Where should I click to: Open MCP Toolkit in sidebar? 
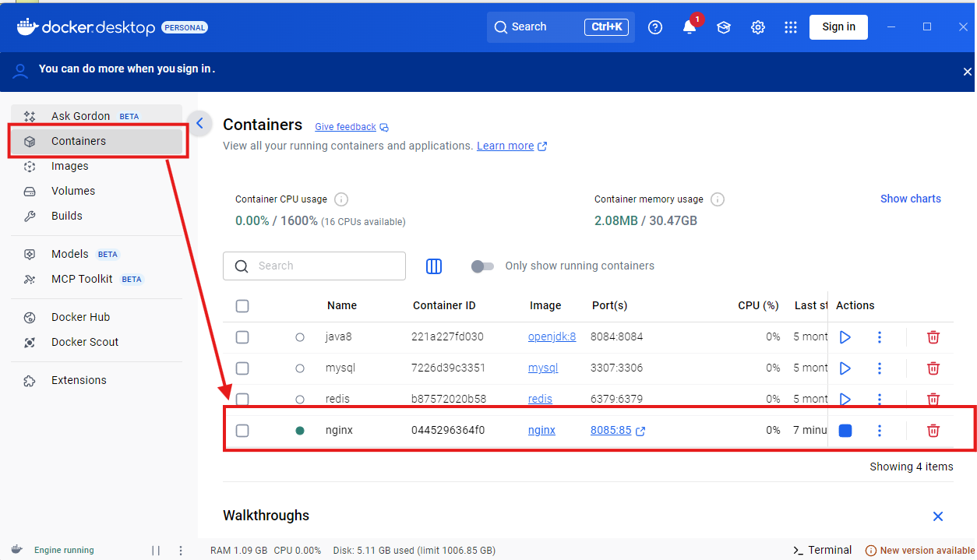pos(97,279)
